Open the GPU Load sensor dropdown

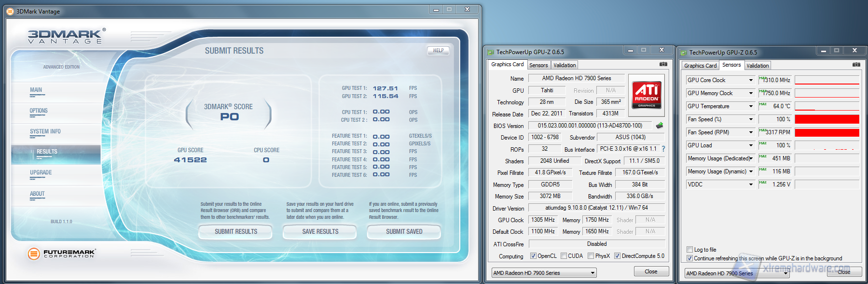click(x=751, y=145)
